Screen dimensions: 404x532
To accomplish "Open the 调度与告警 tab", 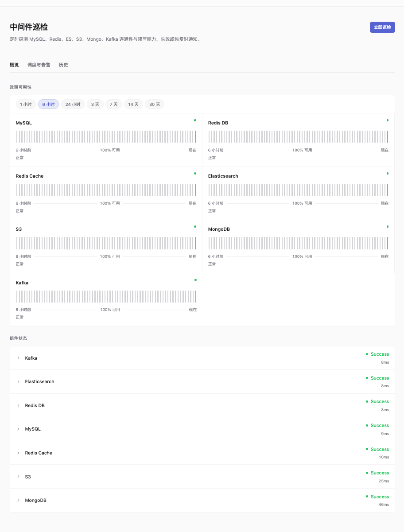I will click(39, 65).
